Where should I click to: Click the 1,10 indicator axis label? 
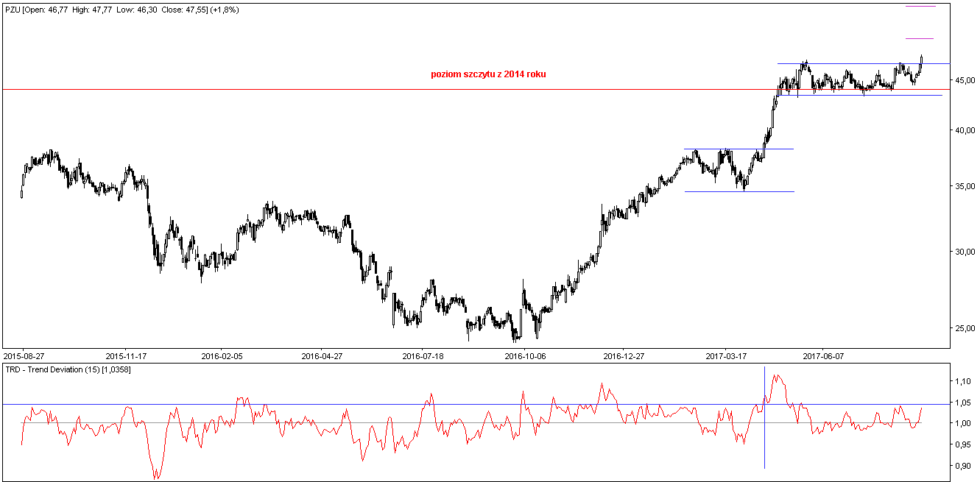coord(965,382)
